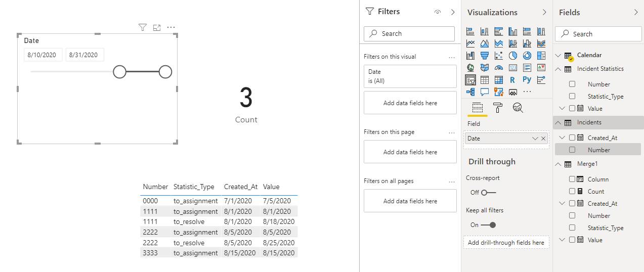Collapse the Fields pane chevron

(636, 12)
